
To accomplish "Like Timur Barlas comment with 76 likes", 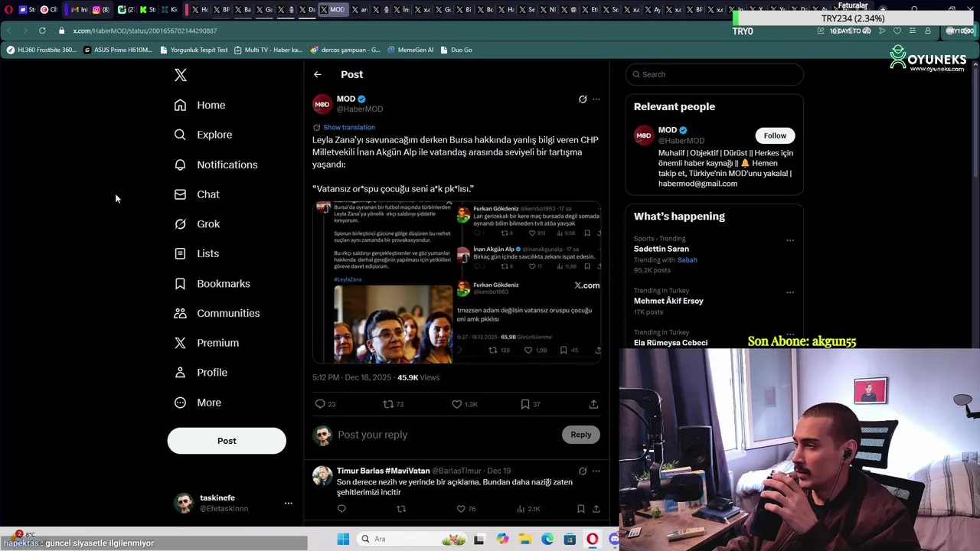I will [461, 509].
